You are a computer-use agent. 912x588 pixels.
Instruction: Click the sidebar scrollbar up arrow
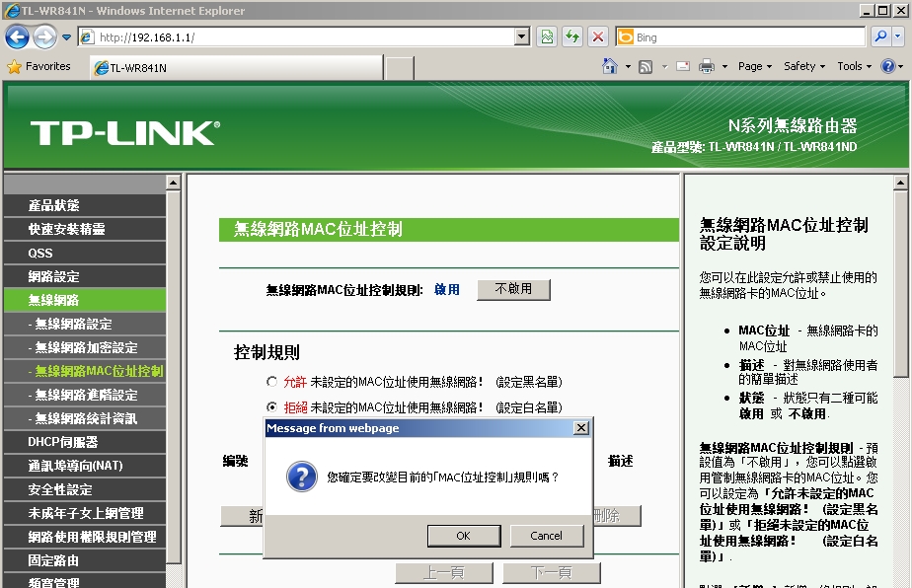tap(174, 183)
